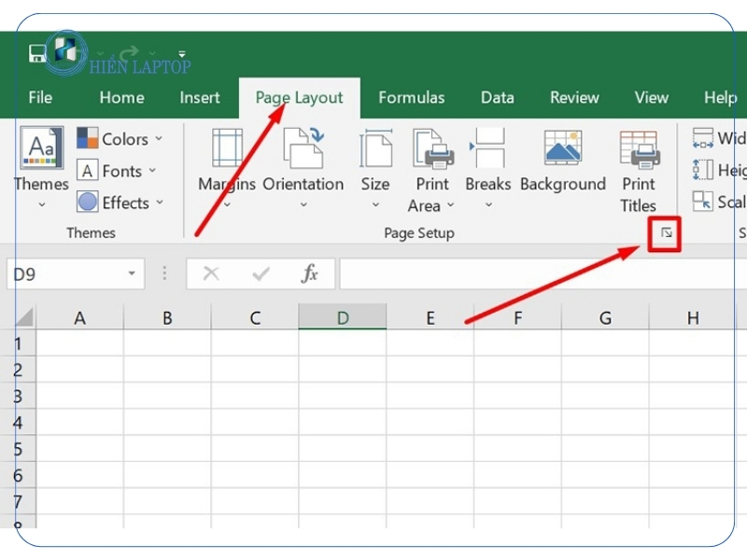This screenshot has width=747, height=560.
Task: Open the File tab
Action: (x=40, y=98)
